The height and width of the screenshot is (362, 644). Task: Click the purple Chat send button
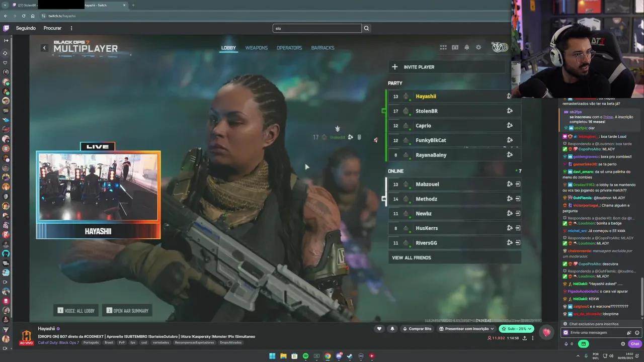point(635,344)
